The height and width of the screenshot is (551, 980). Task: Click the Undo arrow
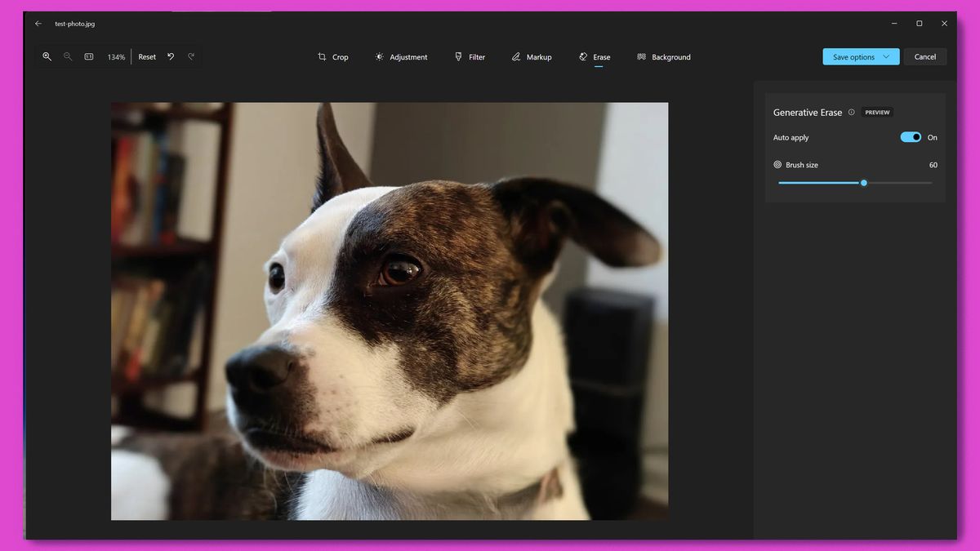pos(170,56)
